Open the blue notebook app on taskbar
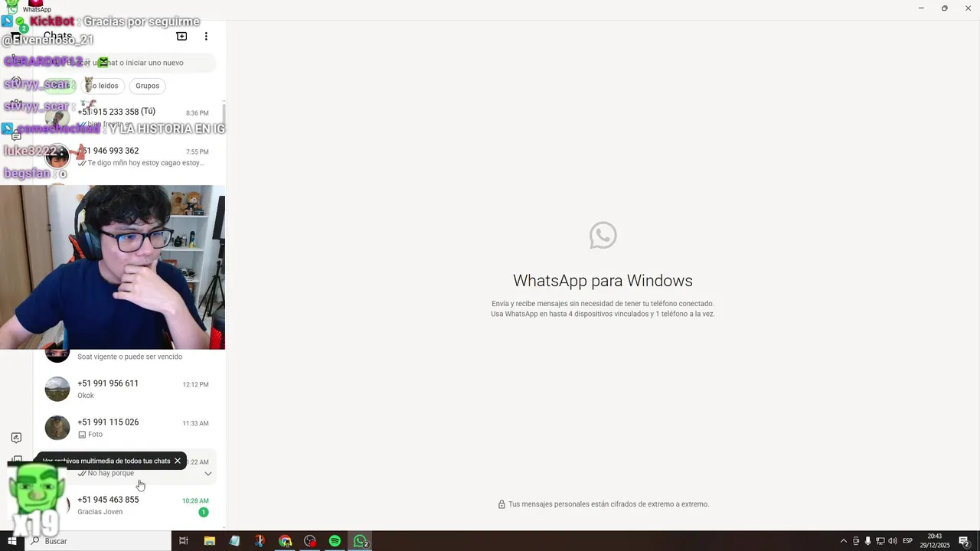 234,541
